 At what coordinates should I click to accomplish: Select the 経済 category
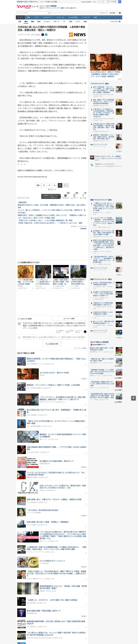coord(39,21)
